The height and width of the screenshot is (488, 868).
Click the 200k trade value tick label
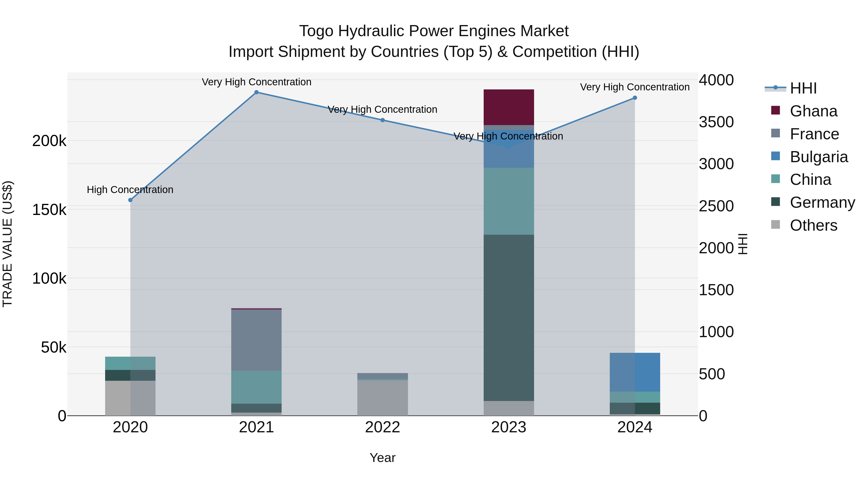(49, 141)
